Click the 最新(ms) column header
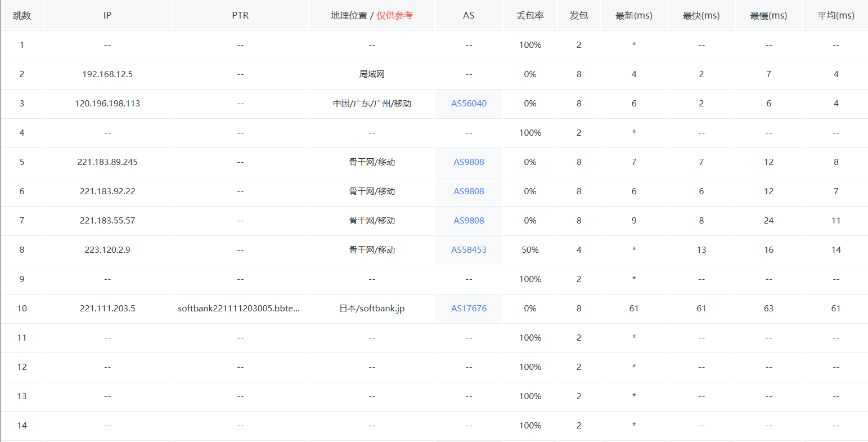The height and width of the screenshot is (442, 868). 634,16
